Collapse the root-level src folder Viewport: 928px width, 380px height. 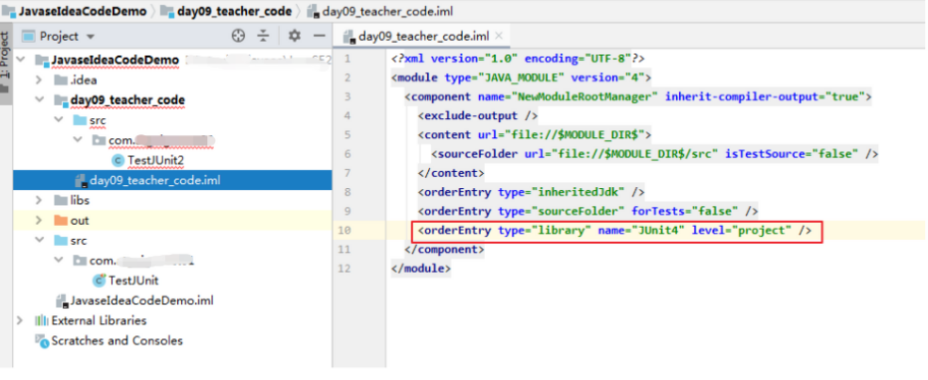(x=39, y=240)
